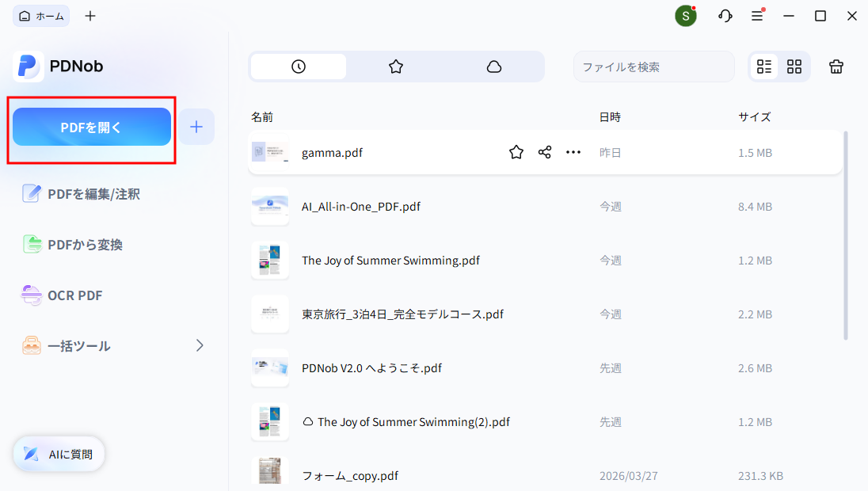Open AI_All-in-One_PDF.pdf from the list
The width and height of the screenshot is (868, 491).
[361, 207]
